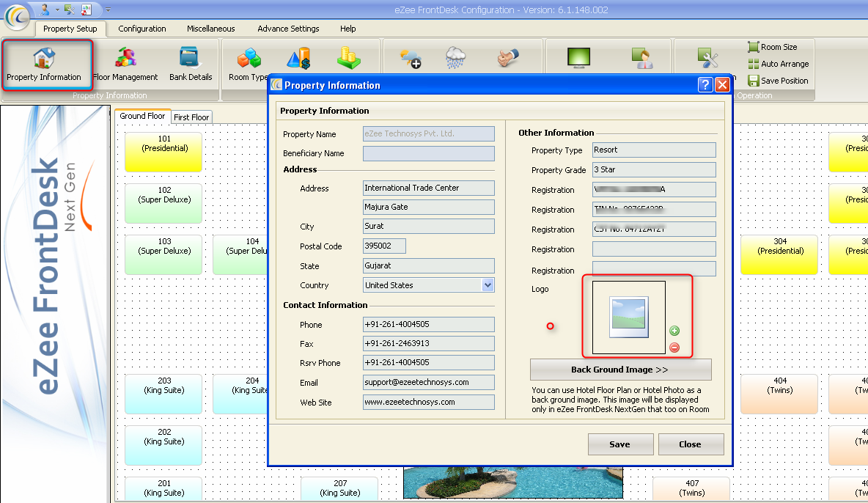868x503 pixels.
Task: Click the Beneficiary Name field
Action: 428,153
